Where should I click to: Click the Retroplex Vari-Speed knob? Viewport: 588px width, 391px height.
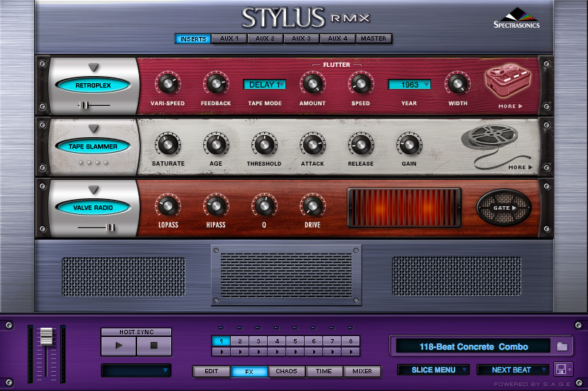tap(168, 83)
